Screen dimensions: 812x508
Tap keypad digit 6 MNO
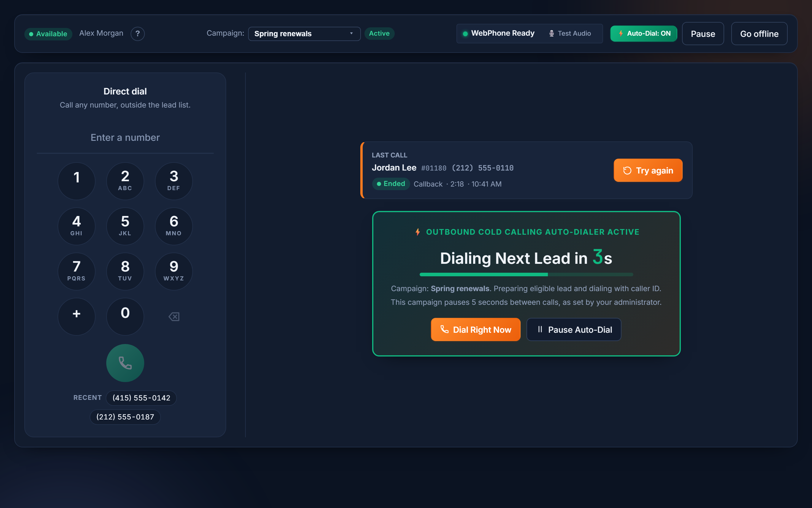click(174, 226)
